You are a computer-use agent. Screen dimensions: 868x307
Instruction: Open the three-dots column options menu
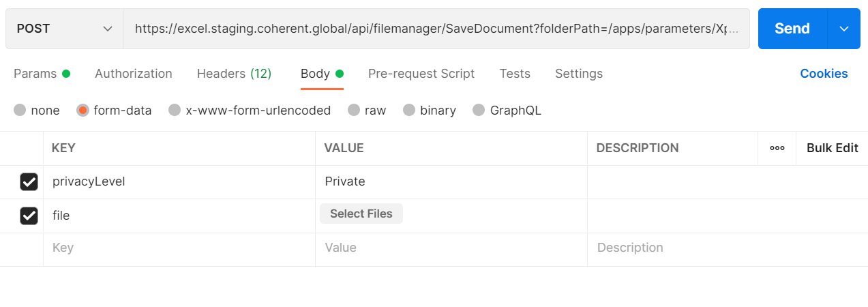tap(777, 148)
